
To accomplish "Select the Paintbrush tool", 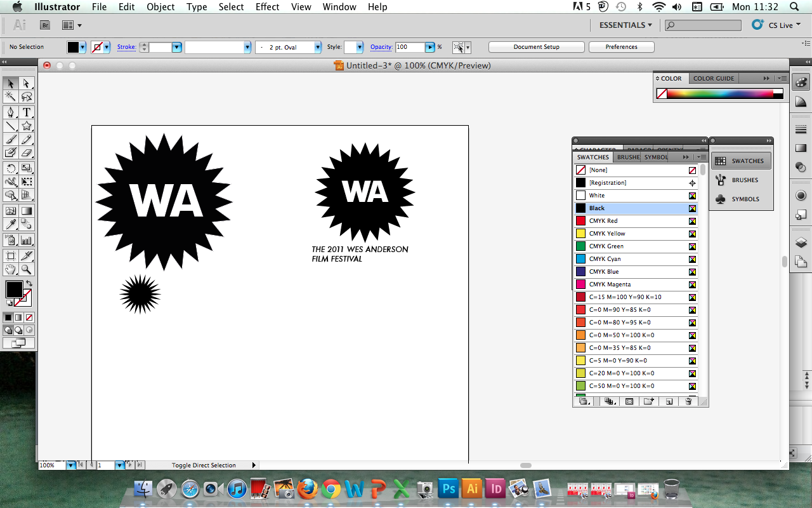I will (11, 139).
